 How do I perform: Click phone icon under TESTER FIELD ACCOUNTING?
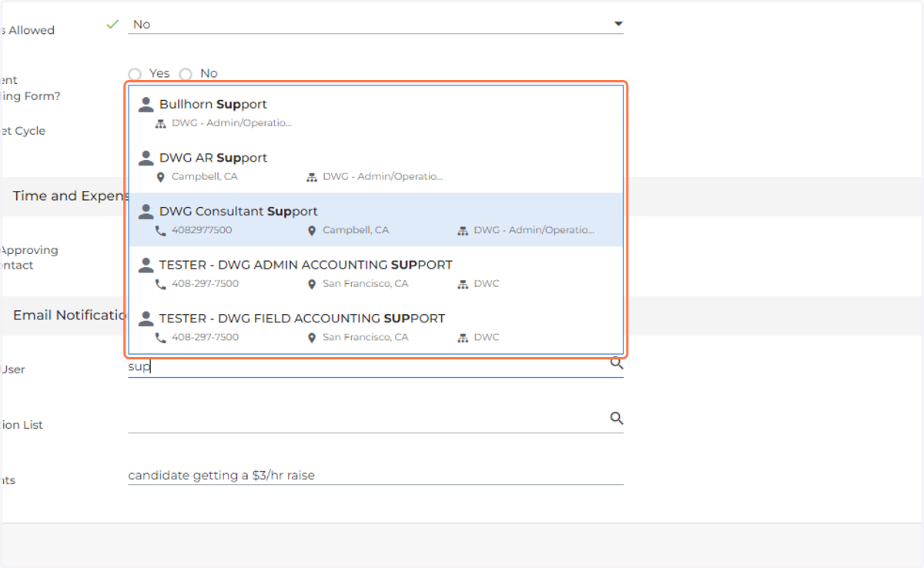click(x=161, y=337)
